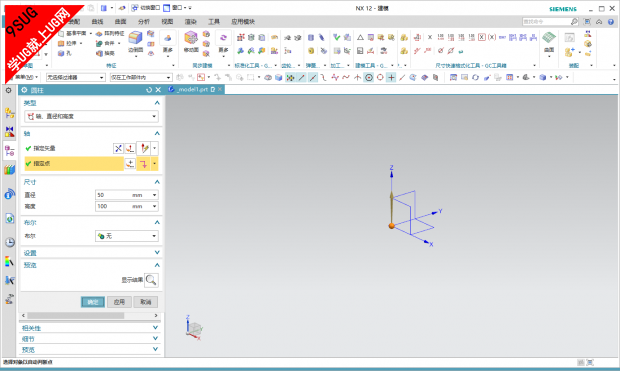Click the 边倒圆 edge blend icon
620x371 pixels.
click(135, 38)
